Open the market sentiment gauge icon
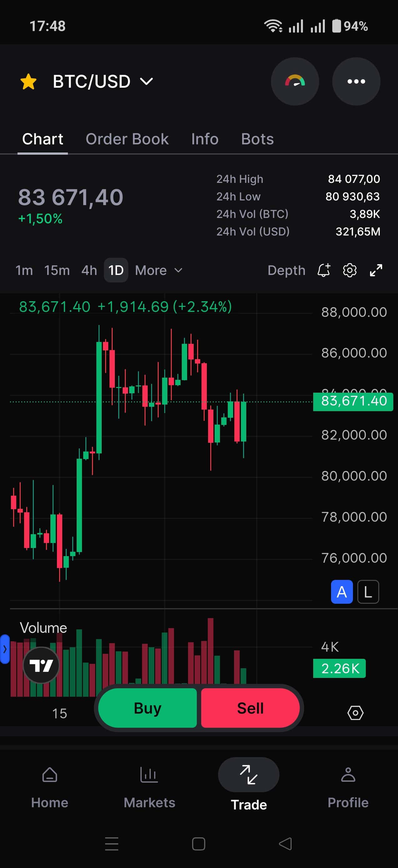398x868 pixels. [295, 81]
